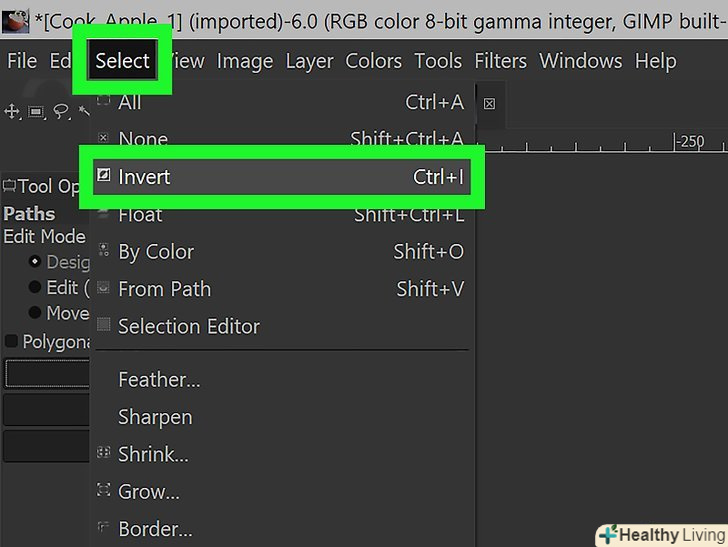Click the Select None icon
Image resolution: width=728 pixels, height=547 pixels.
pos(104,139)
